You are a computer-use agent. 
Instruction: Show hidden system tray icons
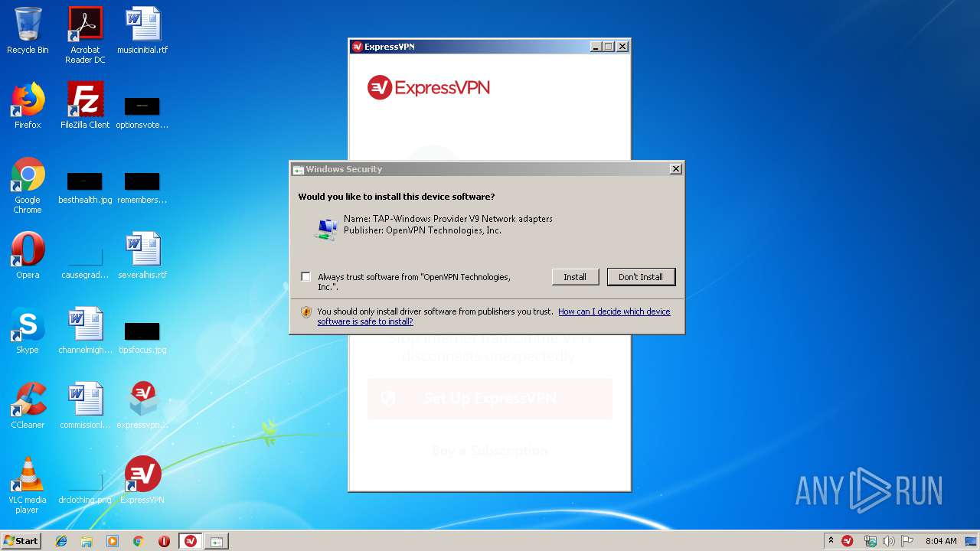(831, 540)
